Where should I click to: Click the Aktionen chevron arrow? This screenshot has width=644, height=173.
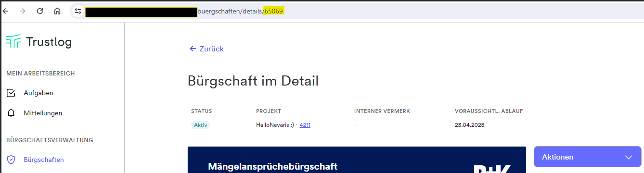point(628,157)
